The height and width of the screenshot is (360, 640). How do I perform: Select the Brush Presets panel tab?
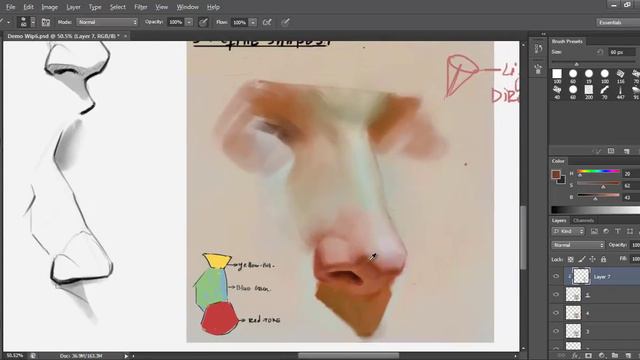pos(567,41)
